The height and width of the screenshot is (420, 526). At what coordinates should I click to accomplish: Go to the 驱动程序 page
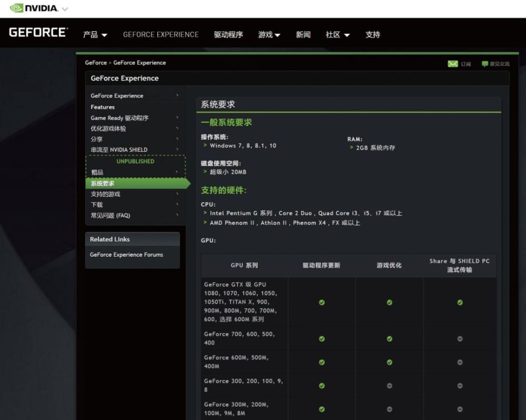pos(228,35)
